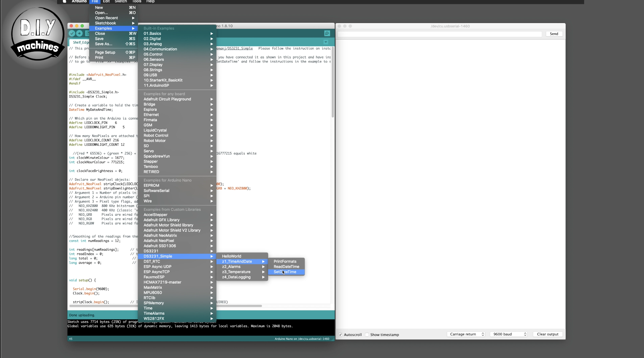The height and width of the screenshot is (358, 644).
Task: Open the Edit menu in menu bar
Action: coord(106,1)
